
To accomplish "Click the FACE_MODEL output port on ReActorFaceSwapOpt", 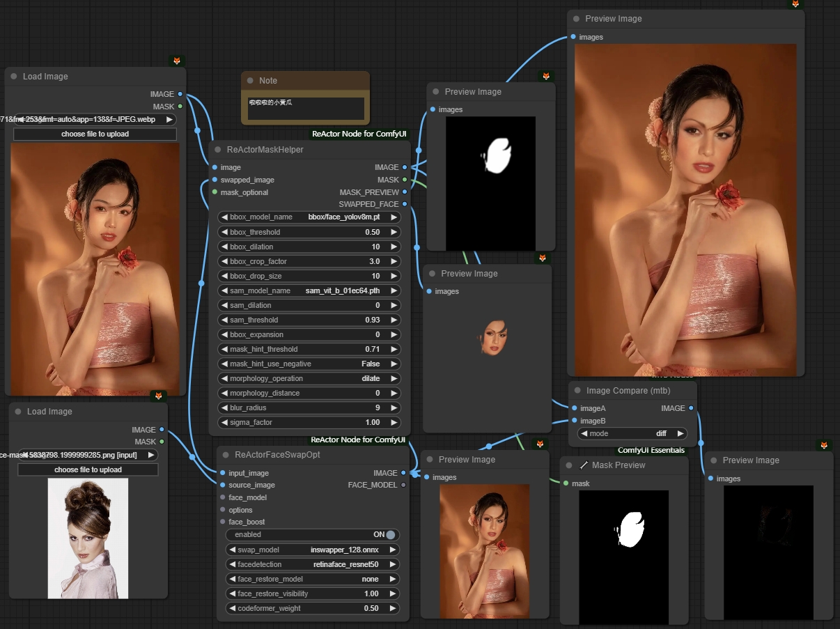I will pyautogui.click(x=404, y=485).
